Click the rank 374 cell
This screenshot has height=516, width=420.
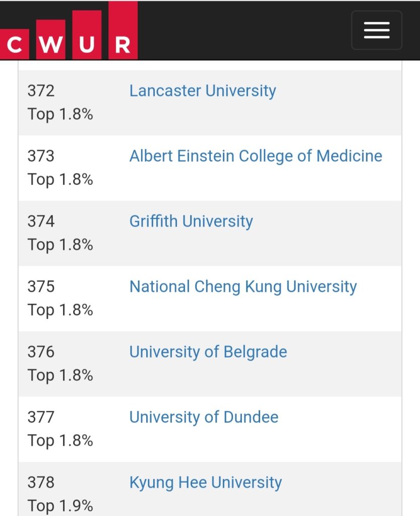(41, 221)
